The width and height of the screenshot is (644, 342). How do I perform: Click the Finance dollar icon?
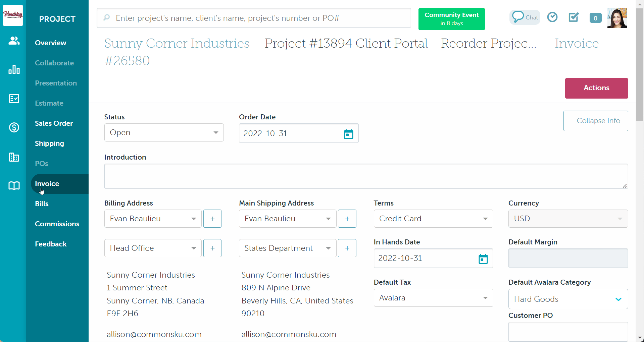point(13,127)
